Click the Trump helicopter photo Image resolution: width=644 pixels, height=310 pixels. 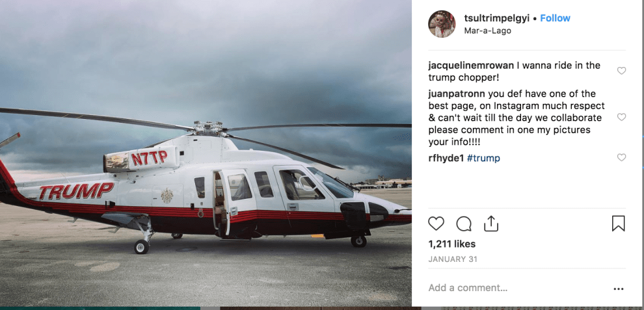pyautogui.click(x=206, y=153)
